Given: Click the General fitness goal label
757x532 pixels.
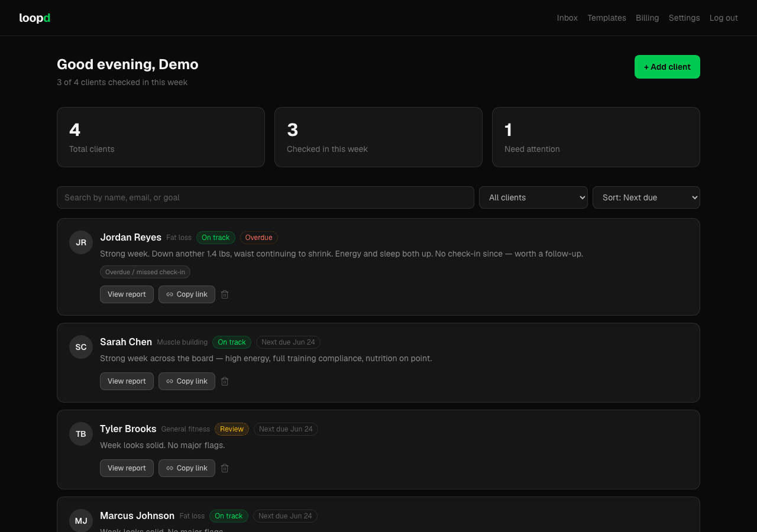Looking at the screenshot, I should point(186,429).
